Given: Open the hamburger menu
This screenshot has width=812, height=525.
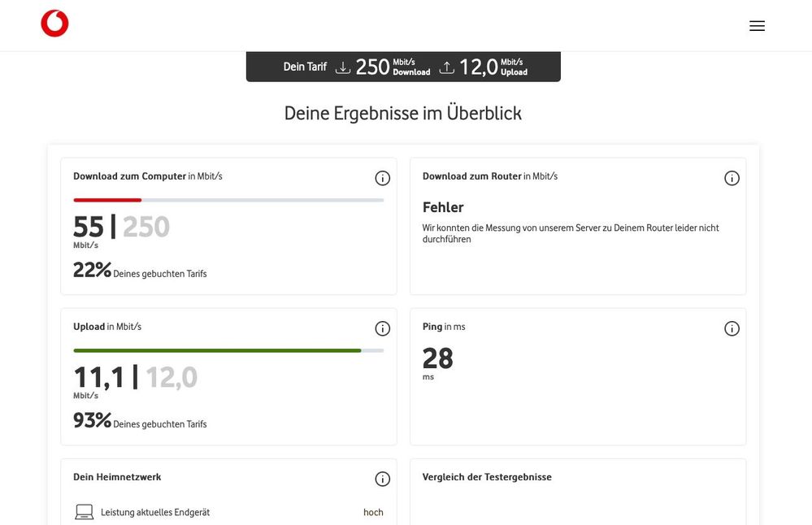Looking at the screenshot, I should [757, 26].
